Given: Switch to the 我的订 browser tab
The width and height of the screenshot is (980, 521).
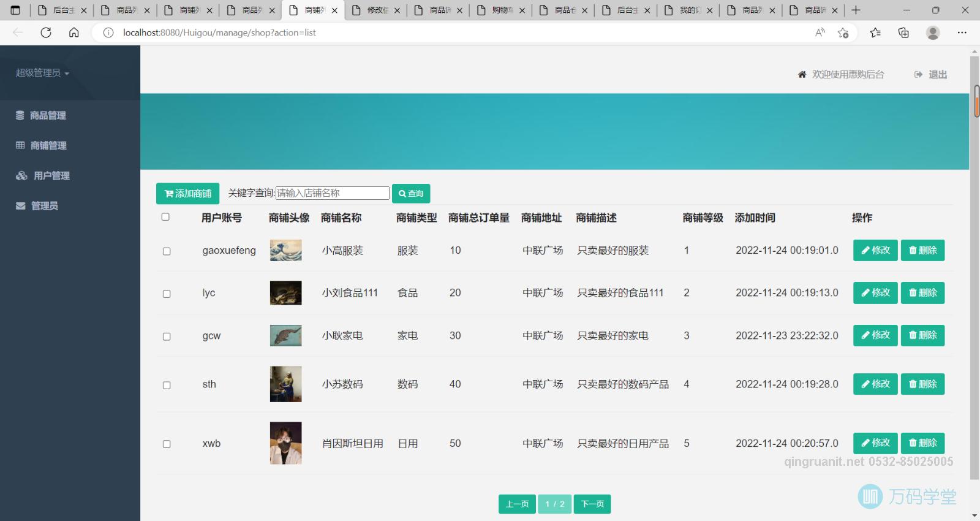Looking at the screenshot, I should pos(689,10).
